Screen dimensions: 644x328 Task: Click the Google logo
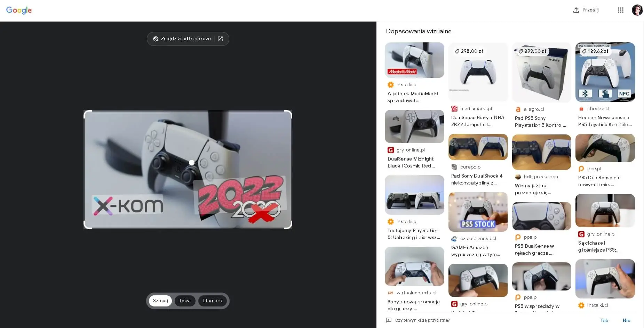19,10
